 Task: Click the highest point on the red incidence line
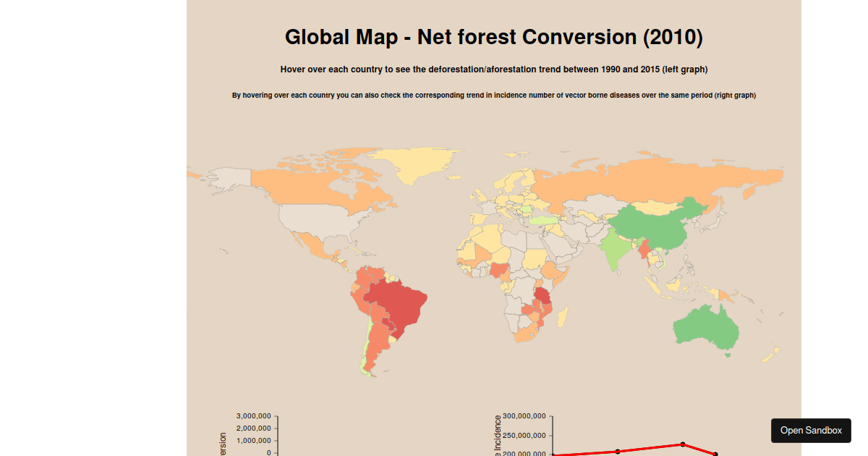point(682,444)
